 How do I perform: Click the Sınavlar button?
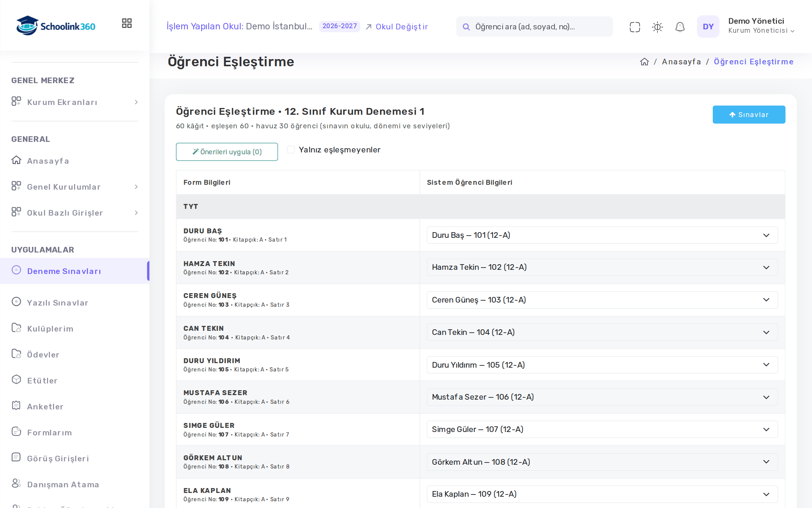pyautogui.click(x=749, y=114)
